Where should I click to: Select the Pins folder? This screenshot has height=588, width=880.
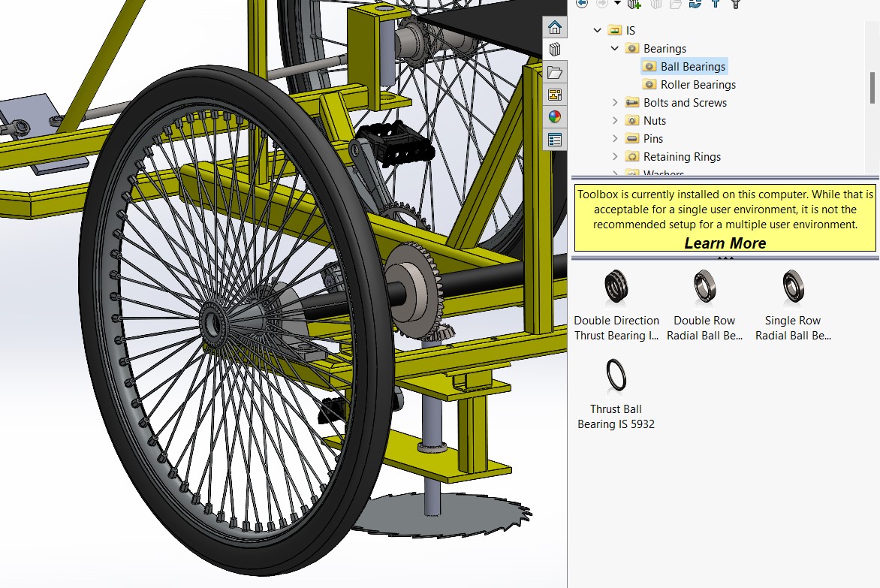(643, 138)
